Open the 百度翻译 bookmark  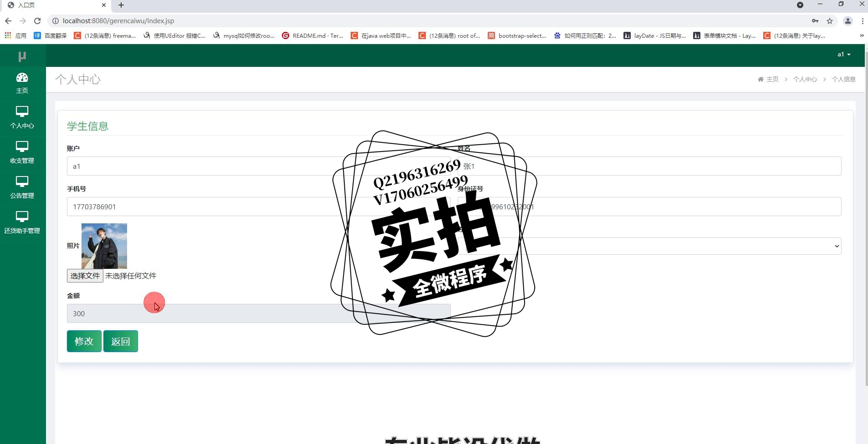pos(50,35)
